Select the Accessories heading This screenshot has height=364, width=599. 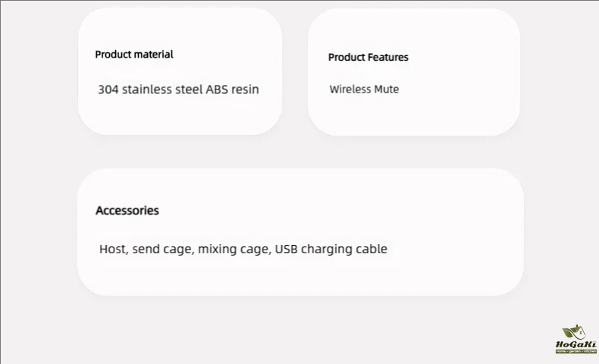[x=127, y=211]
